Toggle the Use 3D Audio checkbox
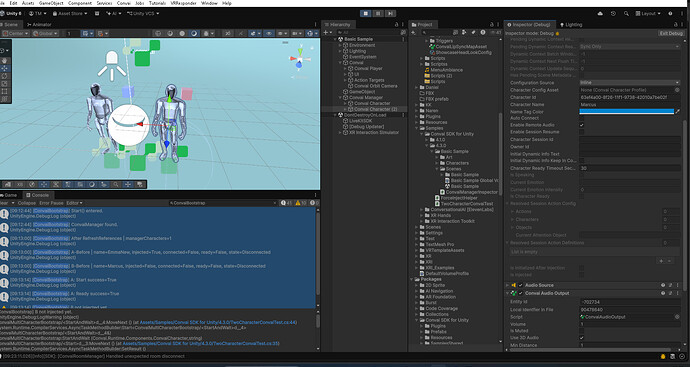 582,338
